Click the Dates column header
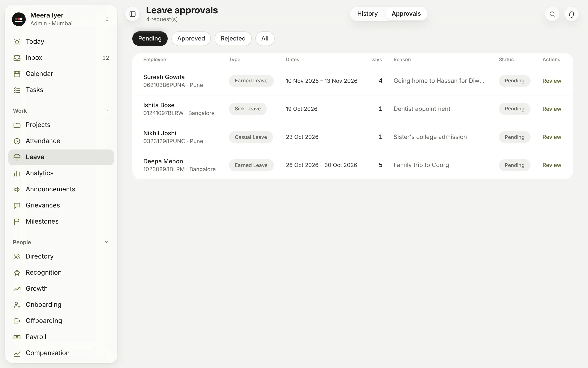 pyautogui.click(x=292, y=60)
